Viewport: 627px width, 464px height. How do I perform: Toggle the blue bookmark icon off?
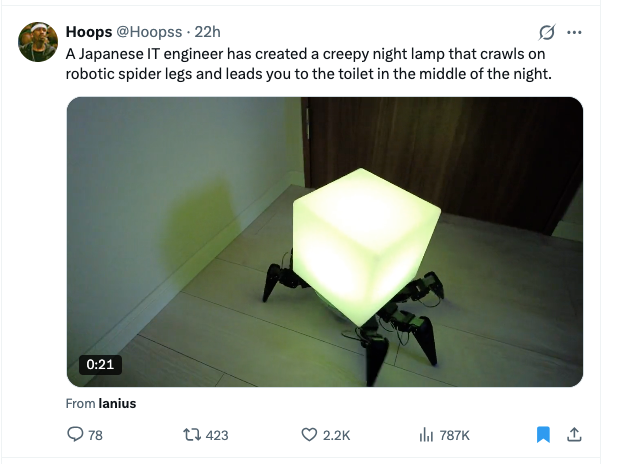point(543,434)
